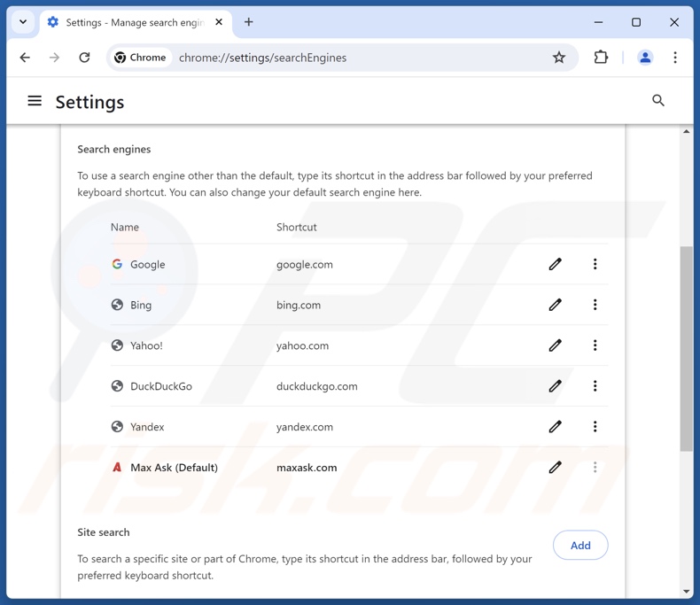Open more actions for Google
The width and height of the screenshot is (700, 605).
click(595, 264)
